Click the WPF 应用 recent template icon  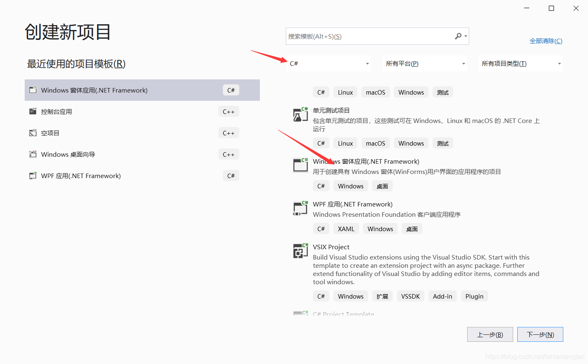(x=33, y=175)
